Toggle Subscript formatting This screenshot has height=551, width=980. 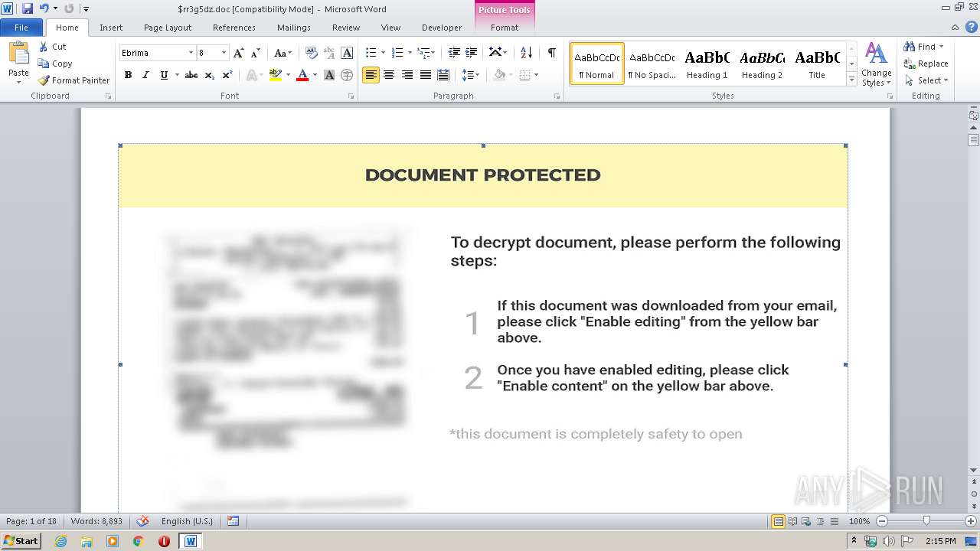click(210, 75)
